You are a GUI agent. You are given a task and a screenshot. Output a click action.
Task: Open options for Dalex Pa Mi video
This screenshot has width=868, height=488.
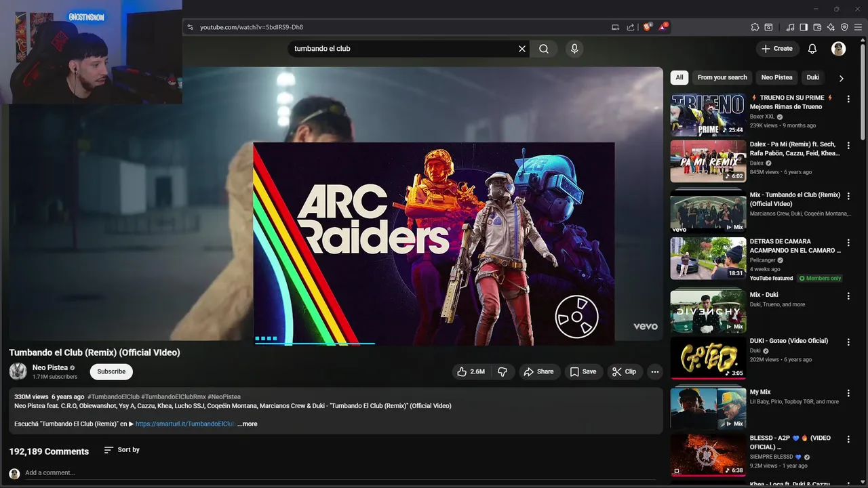[x=848, y=146]
